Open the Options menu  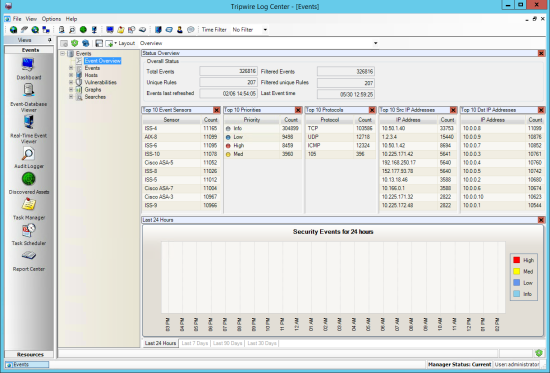[x=51, y=19]
